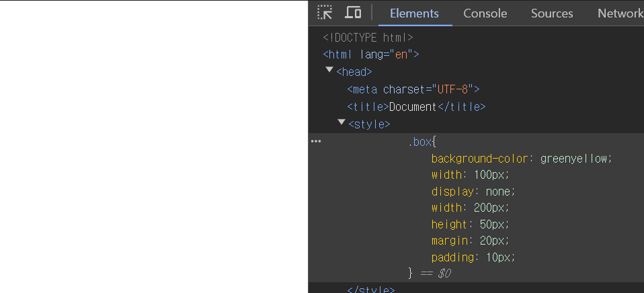Viewport: 644px width, 293px height.
Task: Click the three-dot ellipsis beside .box
Action: 316,142
